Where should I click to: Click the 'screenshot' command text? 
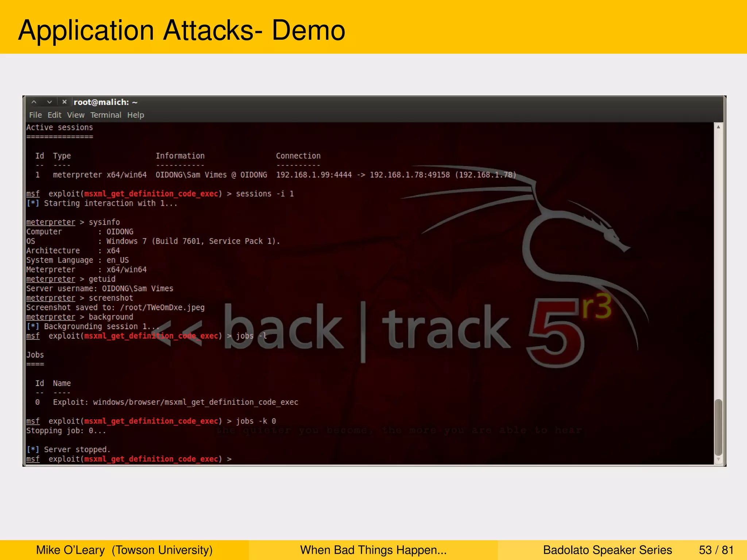coord(111,298)
